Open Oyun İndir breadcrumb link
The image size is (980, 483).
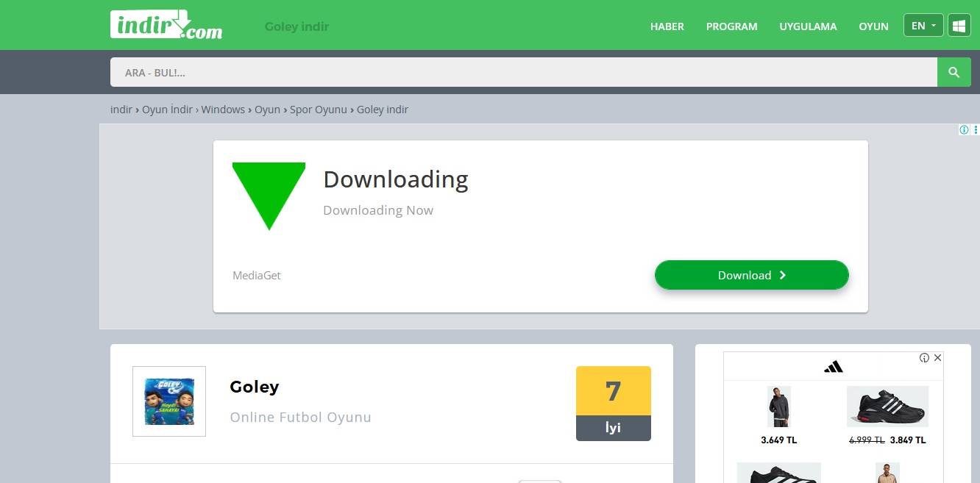click(x=167, y=110)
